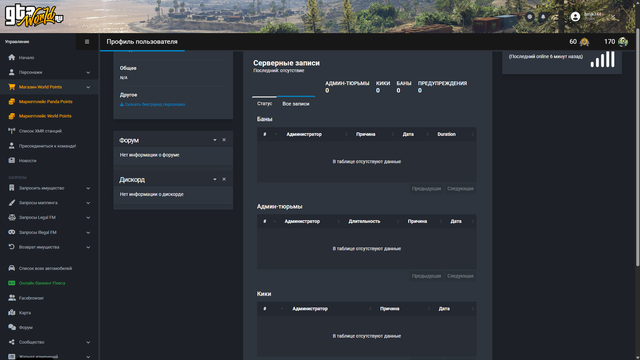Expand the Персонажи submenu chevron
640x360 pixels.
point(88,73)
